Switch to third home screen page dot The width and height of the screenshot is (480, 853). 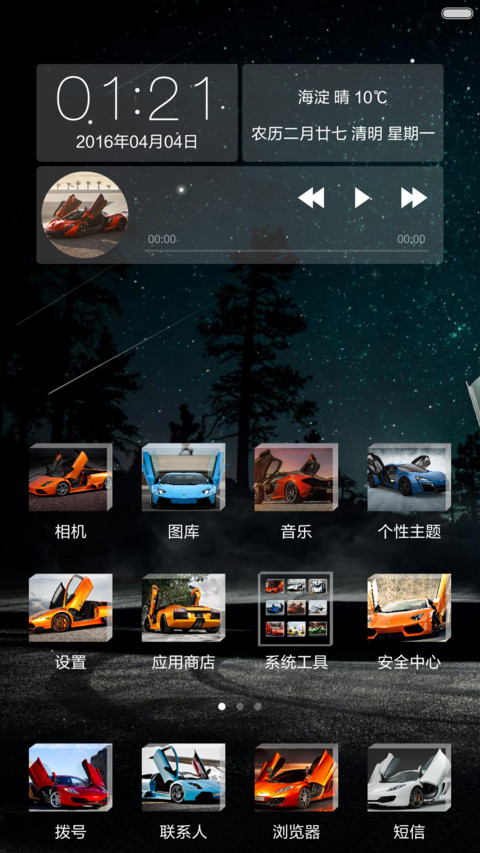(x=258, y=707)
